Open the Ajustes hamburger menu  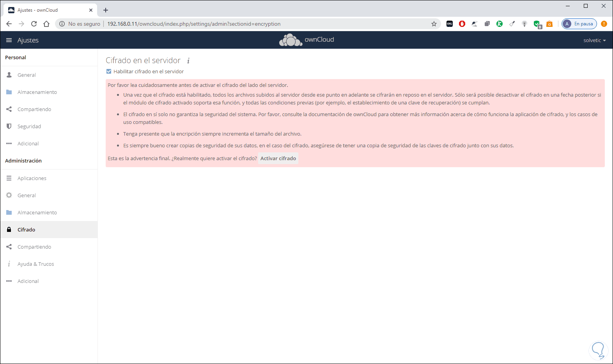(9, 40)
